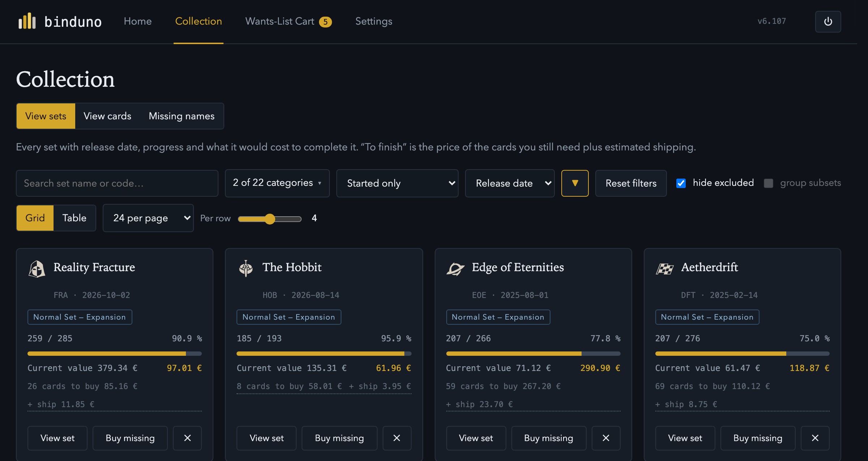Click Buy missing for The Hobbit

(x=339, y=438)
